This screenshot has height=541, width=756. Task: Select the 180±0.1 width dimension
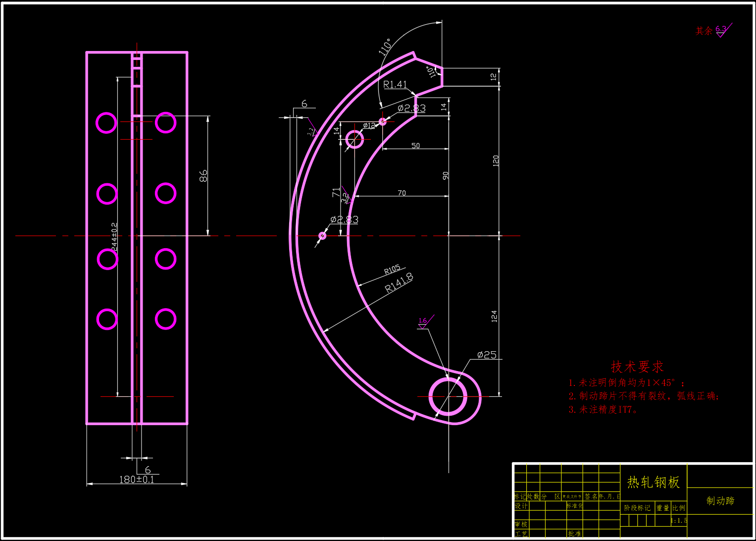coord(137,480)
